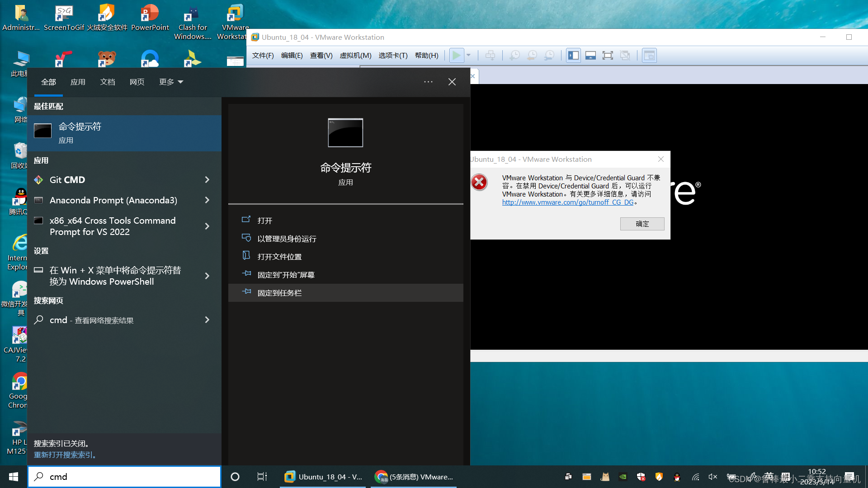This screenshot has height=488, width=868.
Task: Switch to 网页 search tab
Action: pyautogui.click(x=137, y=82)
